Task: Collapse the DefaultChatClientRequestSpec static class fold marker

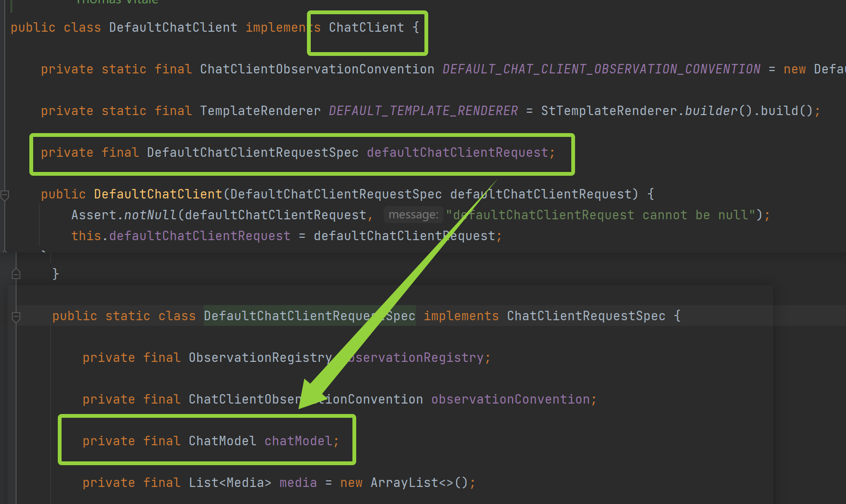Action: click(x=16, y=316)
